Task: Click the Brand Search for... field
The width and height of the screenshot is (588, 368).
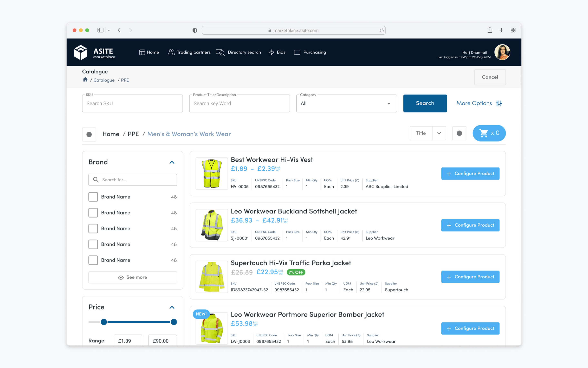Action: pyautogui.click(x=133, y=180)
